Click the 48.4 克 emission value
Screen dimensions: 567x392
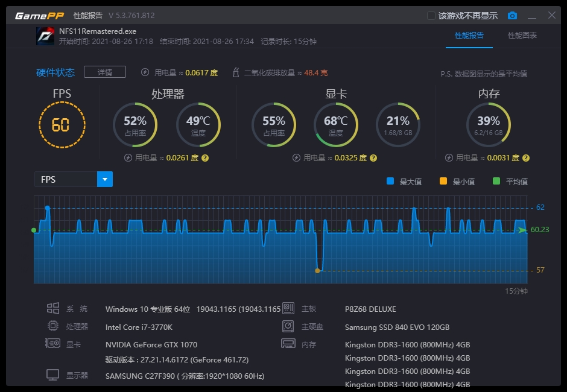point(315,73)
